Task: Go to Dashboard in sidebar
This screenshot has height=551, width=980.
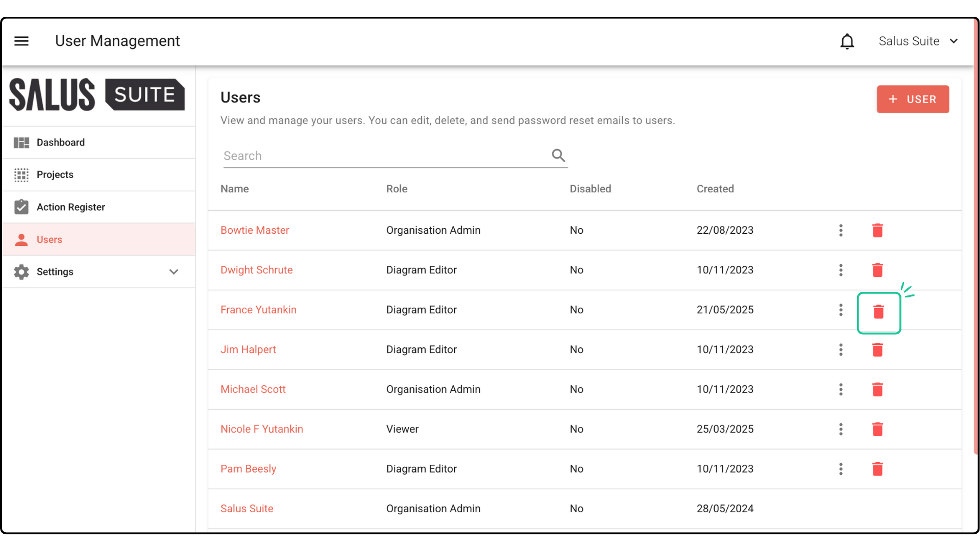Action: [60, 142]
